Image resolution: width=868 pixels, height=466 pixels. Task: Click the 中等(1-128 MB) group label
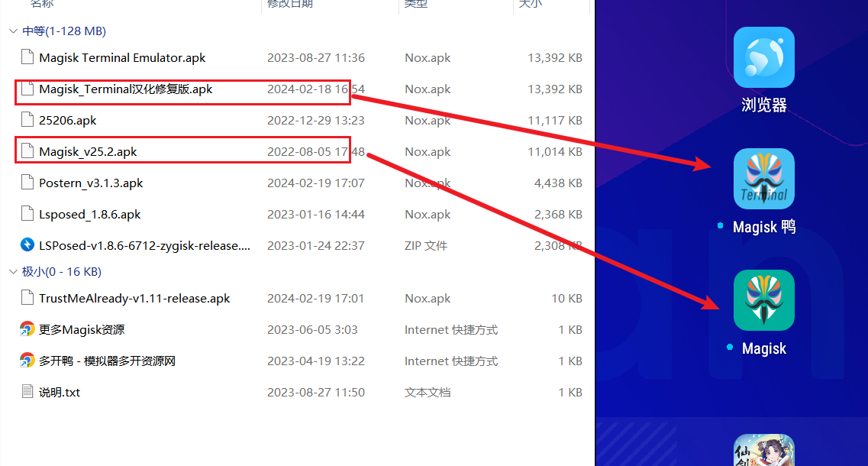(x=63, y=31)
